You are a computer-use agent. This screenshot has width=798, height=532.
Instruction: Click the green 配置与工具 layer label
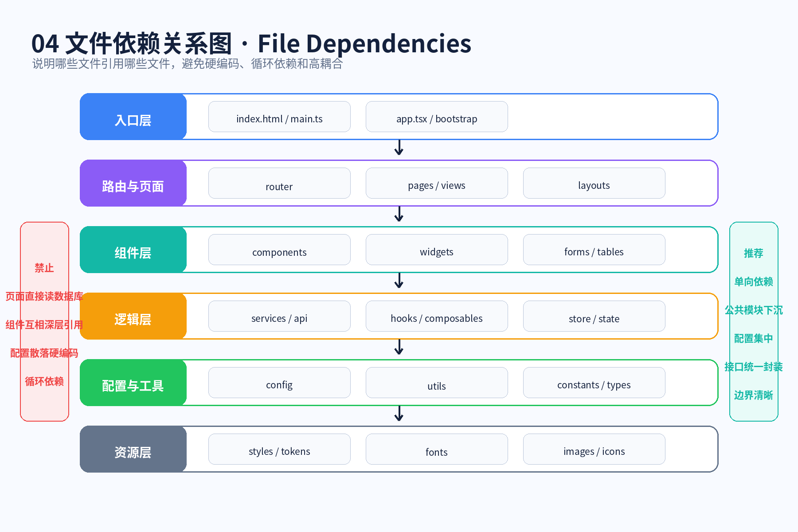coord(133,383)
